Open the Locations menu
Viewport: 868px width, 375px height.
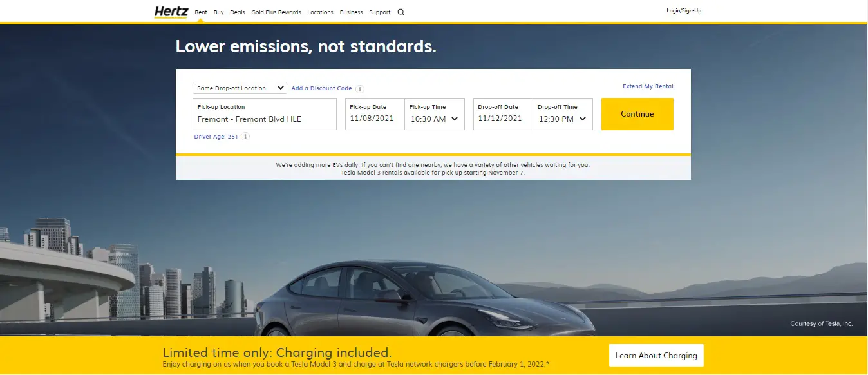(x=320, y=12)
